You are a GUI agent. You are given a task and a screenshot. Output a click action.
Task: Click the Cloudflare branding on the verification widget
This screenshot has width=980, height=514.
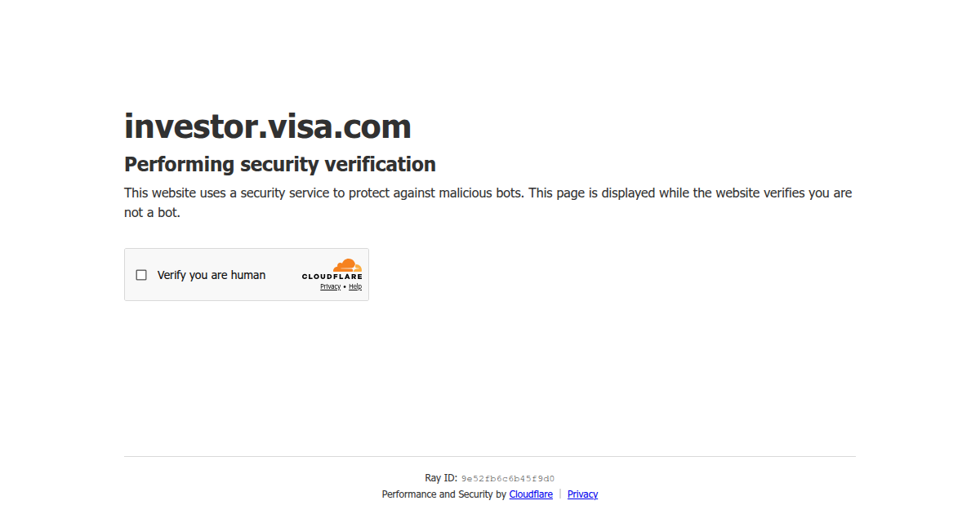coord(332,271)
